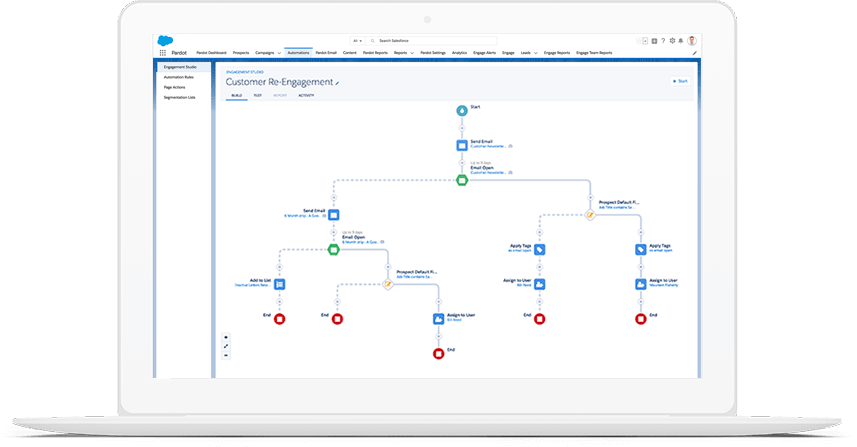Switch to the Test tab
857x447 pixels.
click(x=258, y=95)
